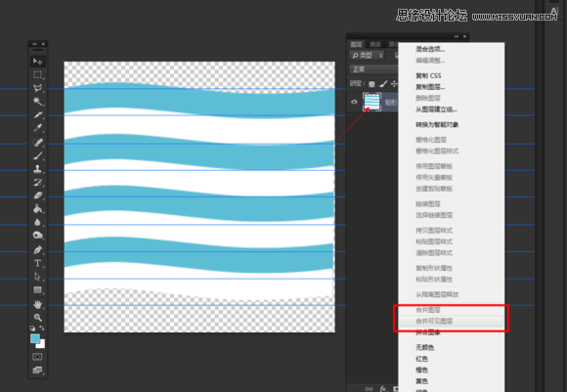
Task: Select the Paint Bucket tool
Action: [x=37, y=209]
